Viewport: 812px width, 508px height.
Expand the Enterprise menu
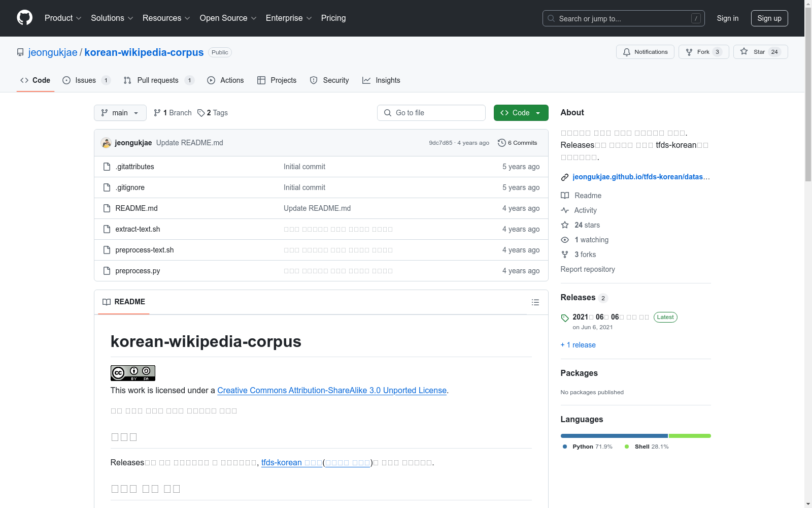coord(289,18)
